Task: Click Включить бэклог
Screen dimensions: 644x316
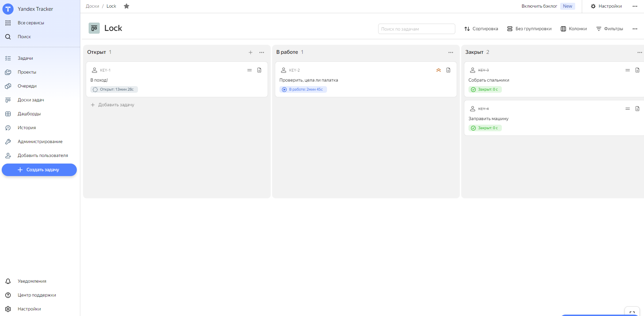Action: click(539, 6)
